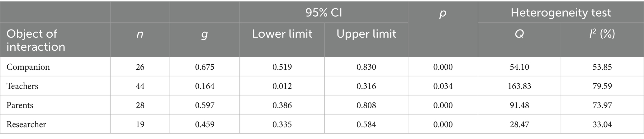Click the "Teachers" row label
644x139 pixels.
[22, 86]
